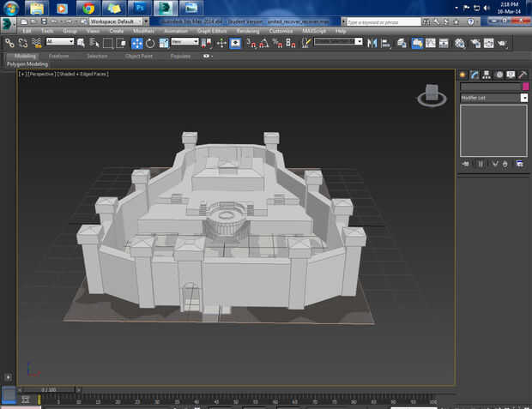Image resolution: width=532 pixels, height=409 pixels.
Task: Click the 3ds Max application logo button
Action: click(8, 21)
